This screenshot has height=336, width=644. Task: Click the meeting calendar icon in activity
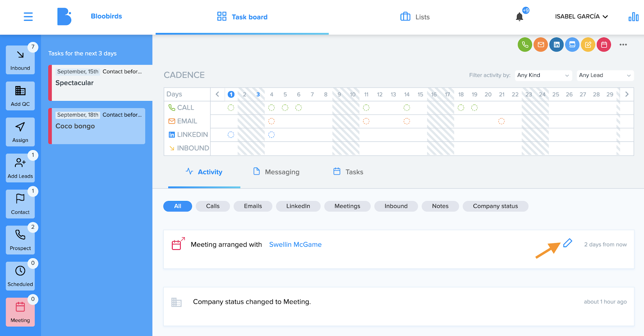coord(178,244)
